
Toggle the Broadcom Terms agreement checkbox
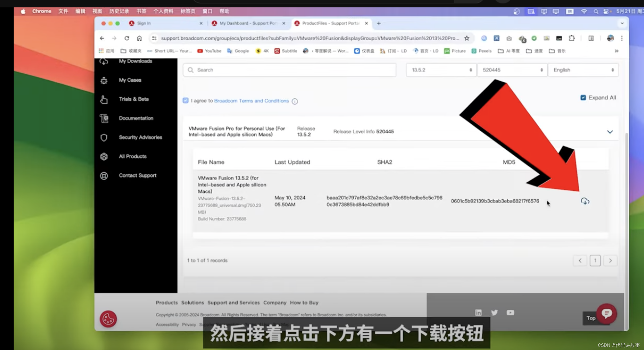point(186,101)
